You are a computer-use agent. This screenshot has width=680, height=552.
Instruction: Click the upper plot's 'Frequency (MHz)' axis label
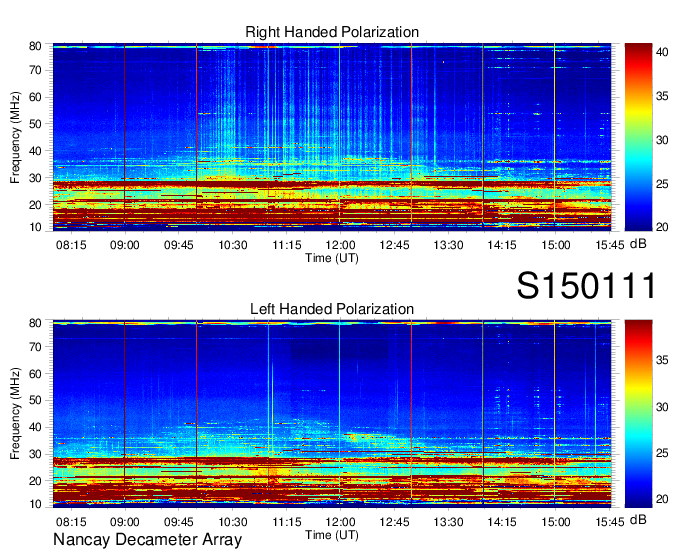pos(15,137)
